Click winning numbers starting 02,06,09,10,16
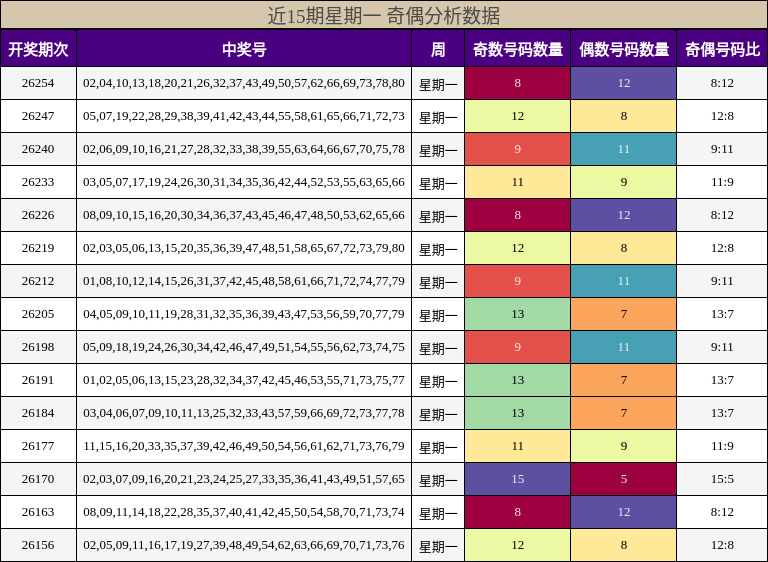Screen dimensions: 768x562 [244, 149]
